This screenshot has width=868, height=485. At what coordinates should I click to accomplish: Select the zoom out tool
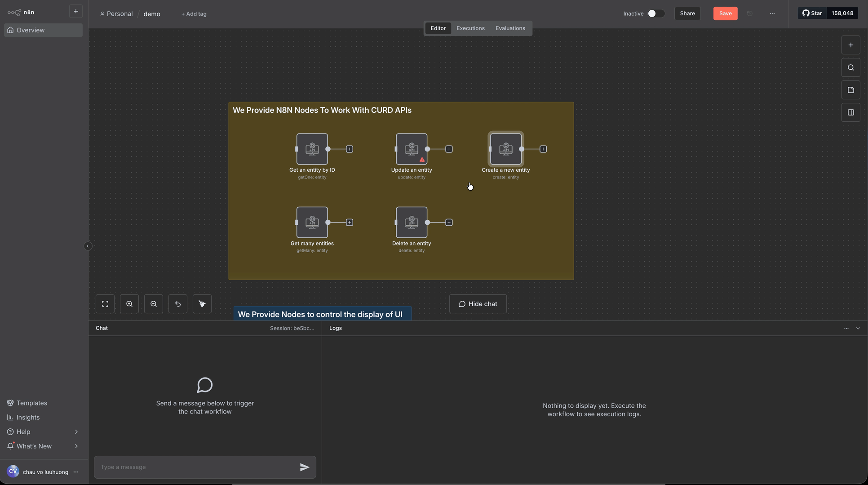[153, 303]
